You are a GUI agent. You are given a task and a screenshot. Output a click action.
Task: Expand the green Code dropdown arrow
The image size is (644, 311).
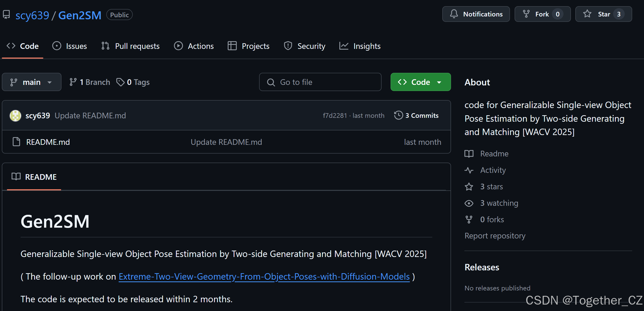click(x=439, y=82)
